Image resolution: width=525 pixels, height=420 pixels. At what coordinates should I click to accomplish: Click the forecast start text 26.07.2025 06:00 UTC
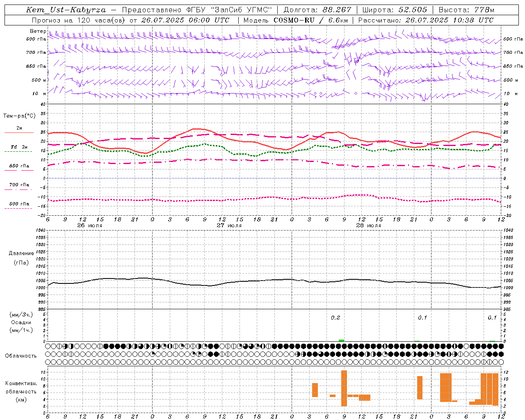185,20
